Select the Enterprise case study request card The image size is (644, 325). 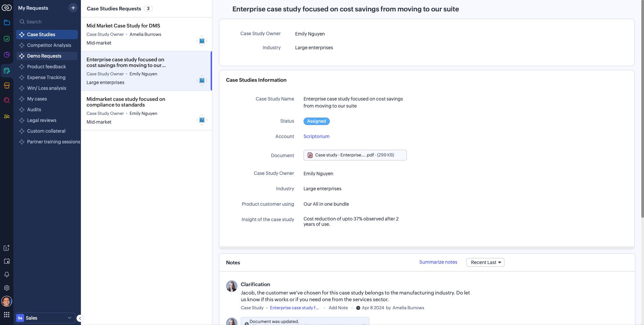(x=146, y=71)
